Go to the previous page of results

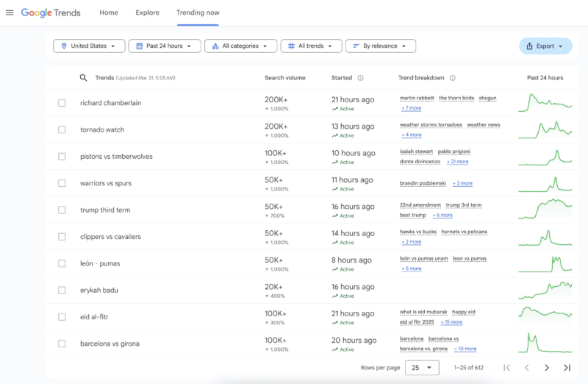coord(527,368)
